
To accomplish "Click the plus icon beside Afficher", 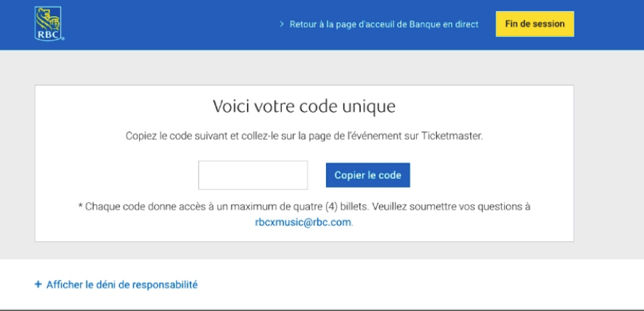I will coord(38,285).
